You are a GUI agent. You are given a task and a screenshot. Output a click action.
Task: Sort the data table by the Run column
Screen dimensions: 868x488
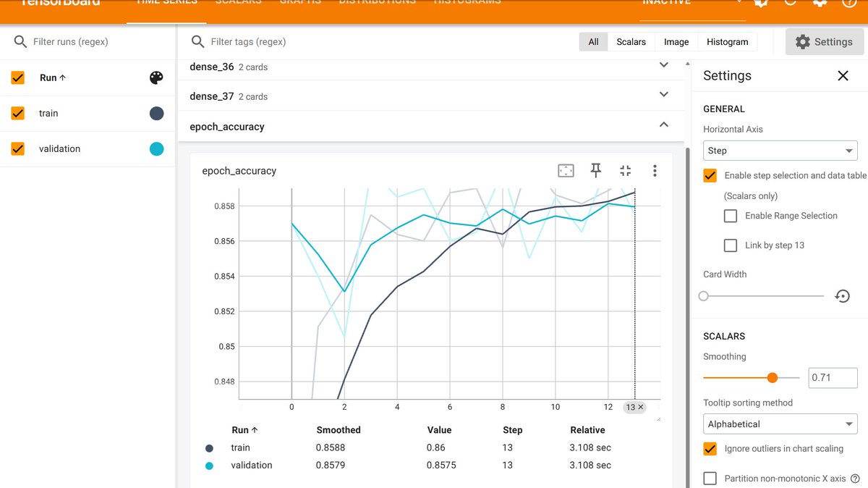tap(244, 430)
